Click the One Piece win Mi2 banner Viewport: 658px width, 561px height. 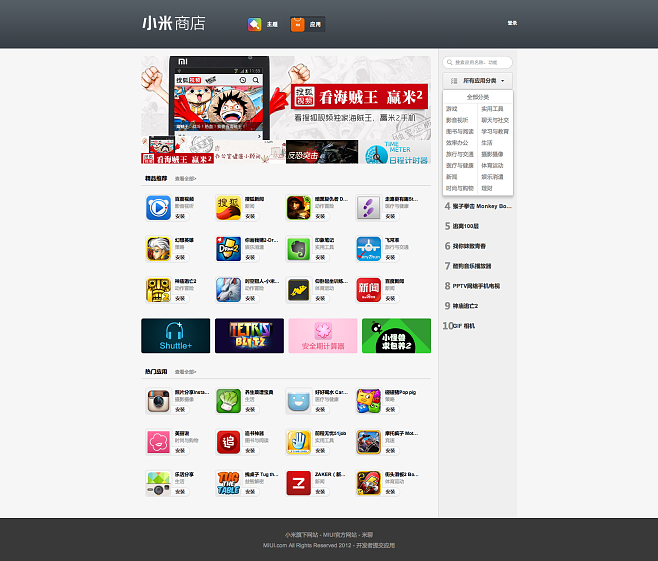[x=286, y=97]
